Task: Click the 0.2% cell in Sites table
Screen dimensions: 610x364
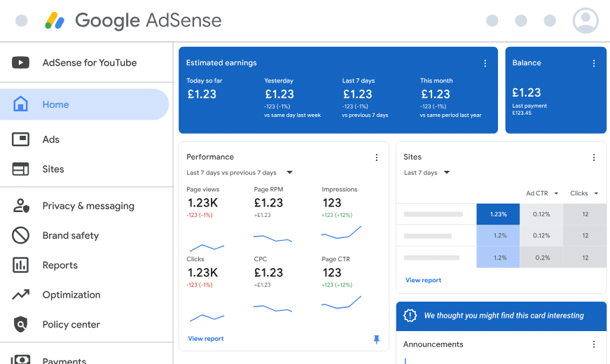Action: pyautogui.click(x=541, y=258)
